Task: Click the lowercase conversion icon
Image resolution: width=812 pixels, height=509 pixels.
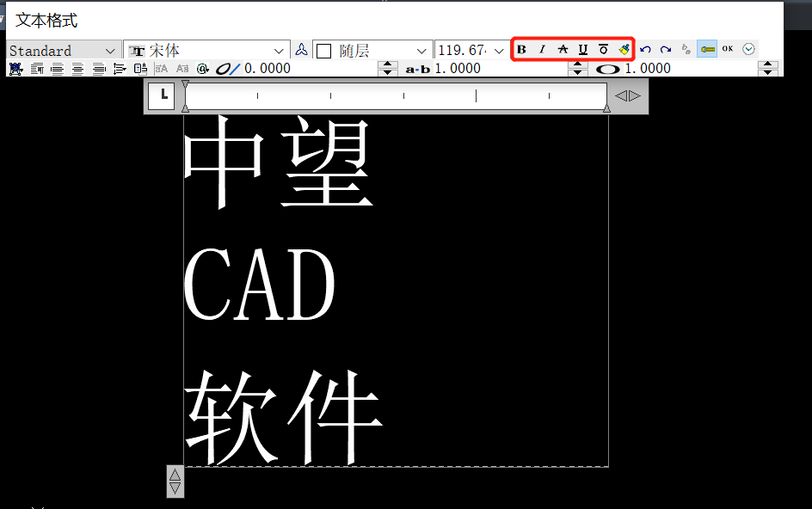Action: point(182,69)
